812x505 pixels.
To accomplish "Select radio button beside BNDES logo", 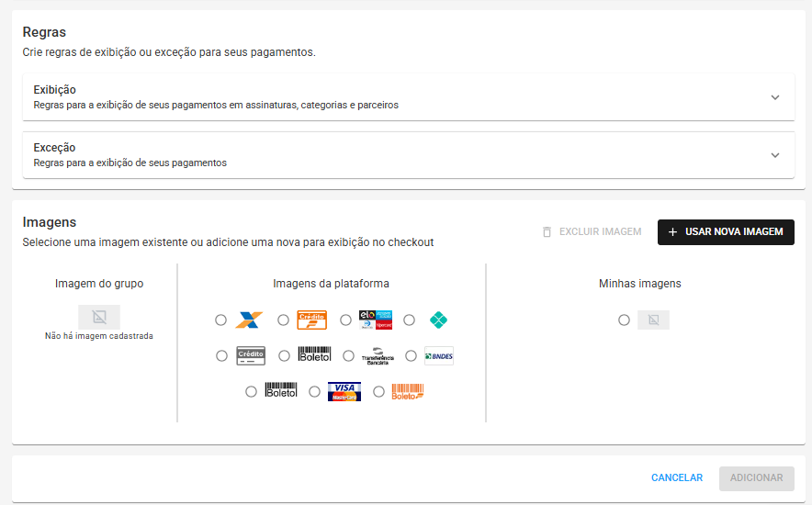I will pyautogui.click(x=411, y=356).
